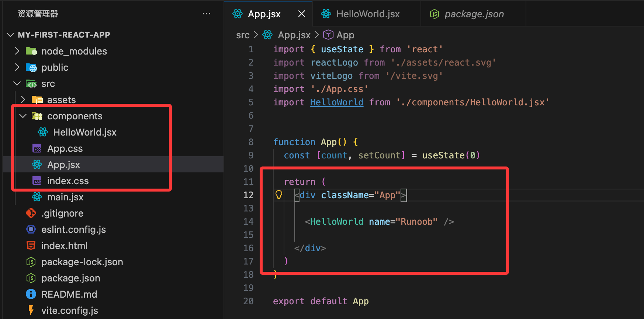
Task: Click the ESLint icon of eslint.config.js
Action: pyautogui.click(x=31, y=229)
